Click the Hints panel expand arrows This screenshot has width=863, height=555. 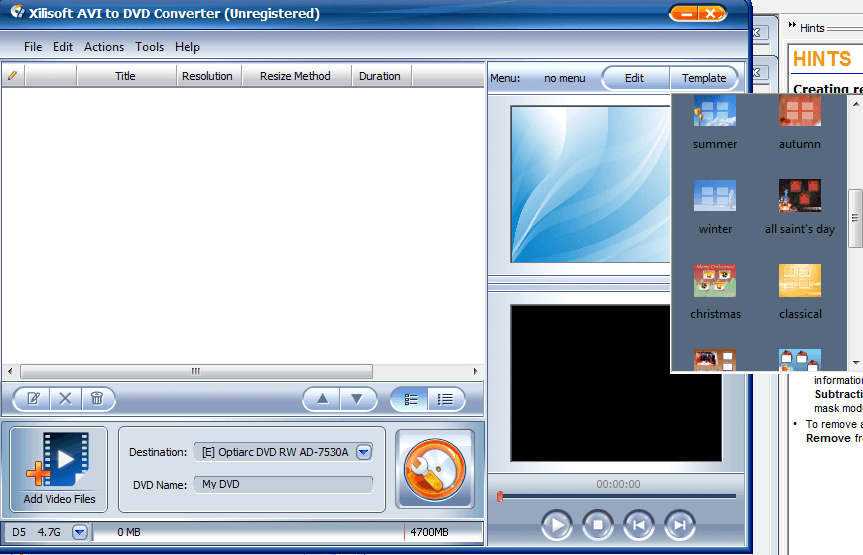pyautogui.click(x=793, y=25)
